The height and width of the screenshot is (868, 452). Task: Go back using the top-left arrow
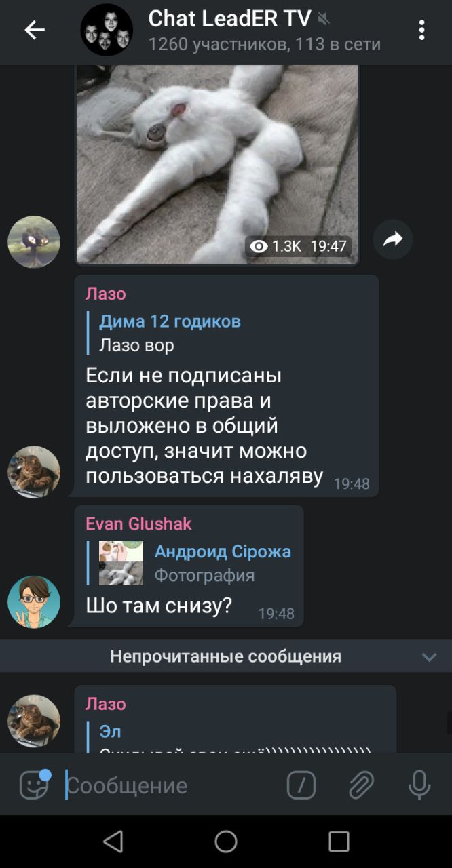(34, 30)
